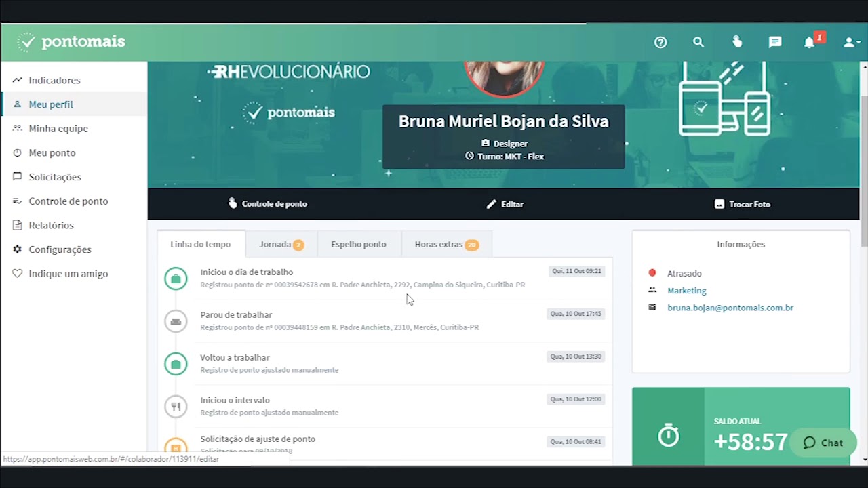Click the briefcase icon for Voltou a trabalhar
Screen dimensions: 868x488
tap(176, 364)
